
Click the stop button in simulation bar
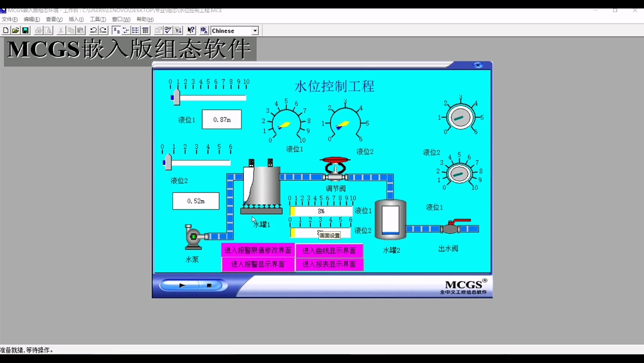pyautogui.click(x=209, y=285)
